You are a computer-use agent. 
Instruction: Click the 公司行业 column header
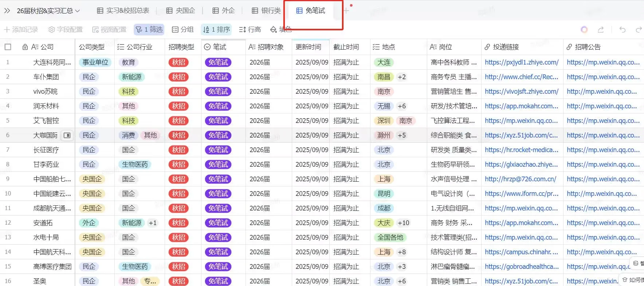point(140,47)
